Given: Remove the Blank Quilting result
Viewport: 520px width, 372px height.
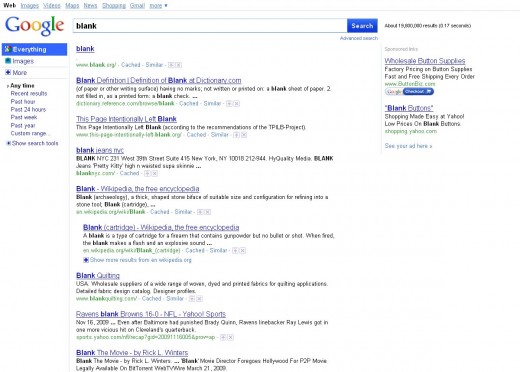Looking at the screenshot, I should pyautogui.click(x=199, y=299).
